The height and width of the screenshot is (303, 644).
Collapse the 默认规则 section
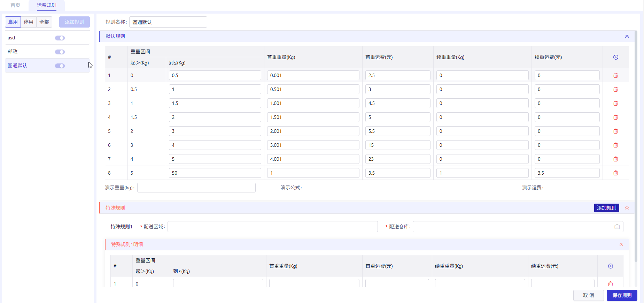[627, 36]
